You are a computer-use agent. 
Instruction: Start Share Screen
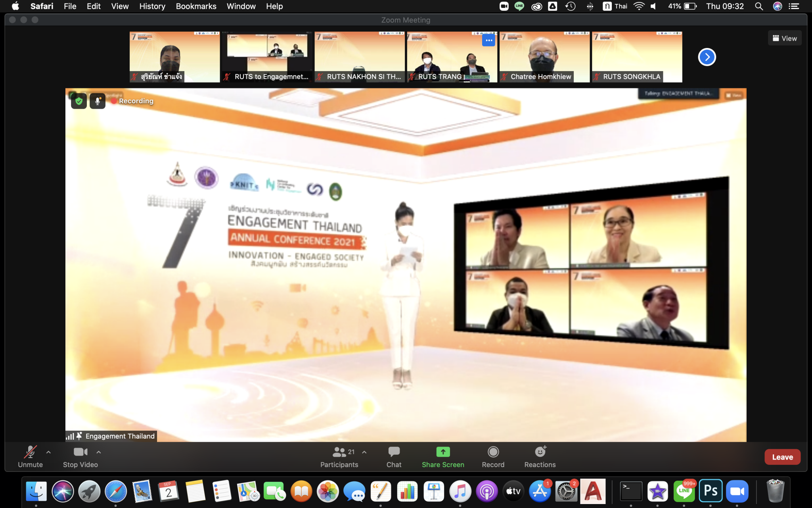point(443,456)
